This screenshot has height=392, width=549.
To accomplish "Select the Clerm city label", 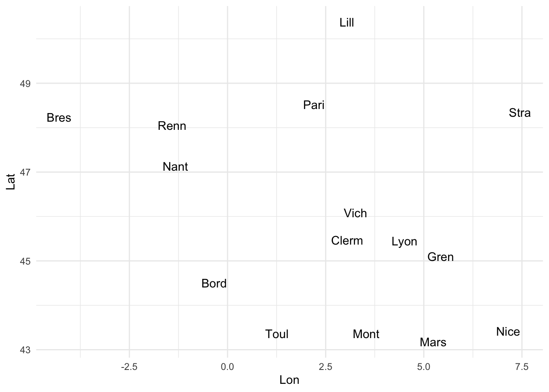I will coord(347,241).
